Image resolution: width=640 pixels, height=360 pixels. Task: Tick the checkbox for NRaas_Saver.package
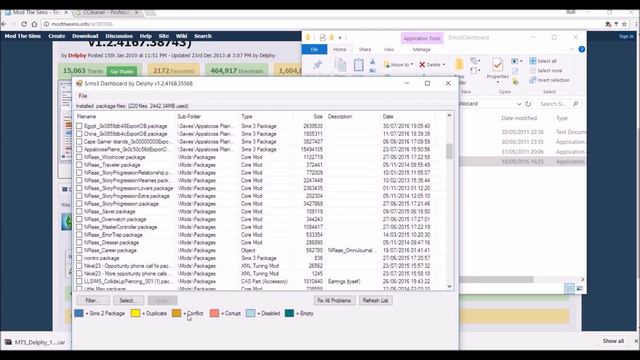tap(79, 211)
